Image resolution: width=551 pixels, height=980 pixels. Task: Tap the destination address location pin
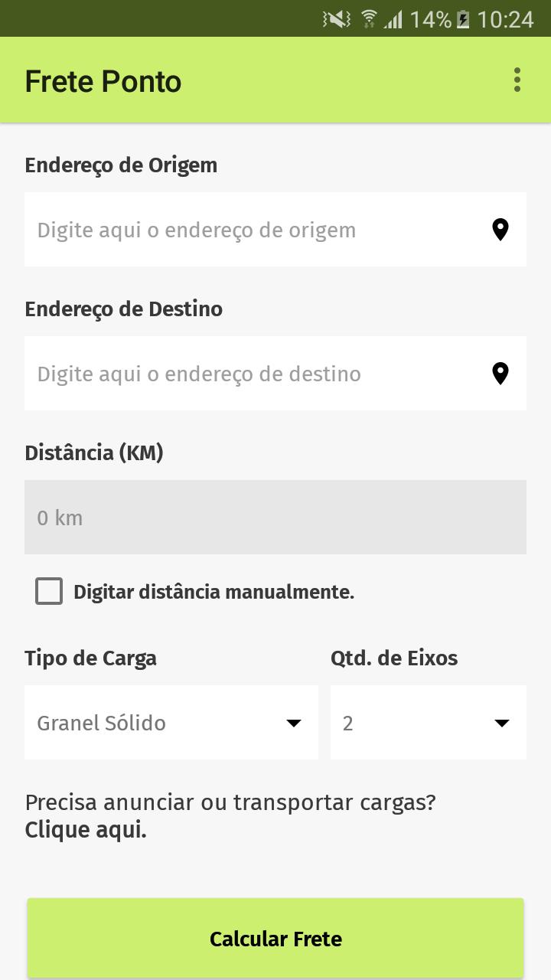pos(500,374)
